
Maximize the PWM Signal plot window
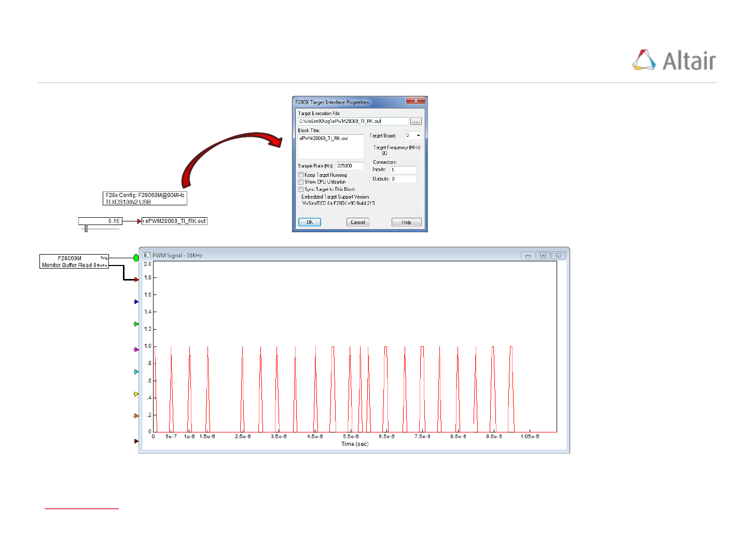[x=543, y=255]
